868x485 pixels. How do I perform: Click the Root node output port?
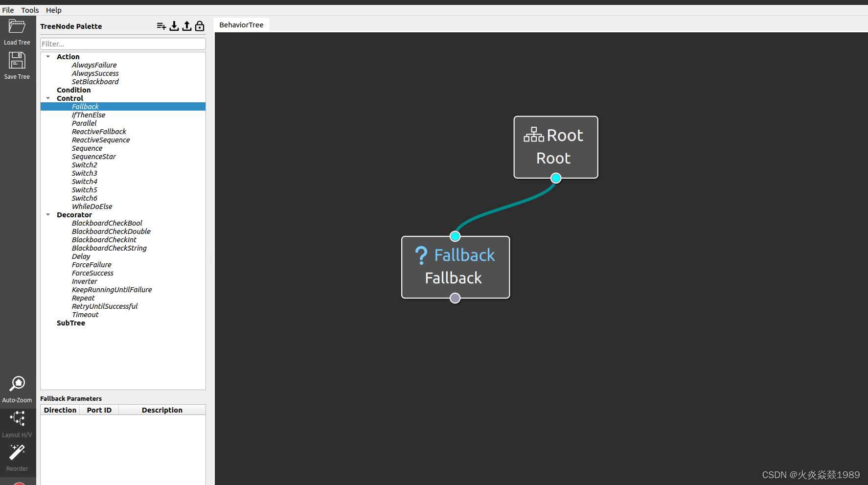tap(556, 178)
